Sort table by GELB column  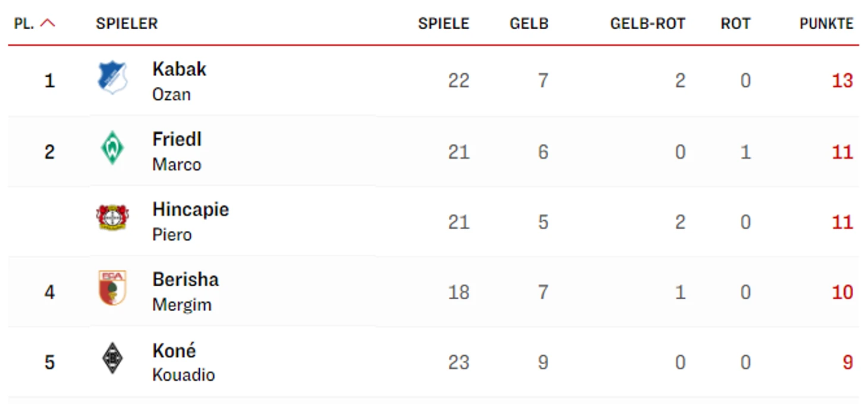tap(529, 24)
